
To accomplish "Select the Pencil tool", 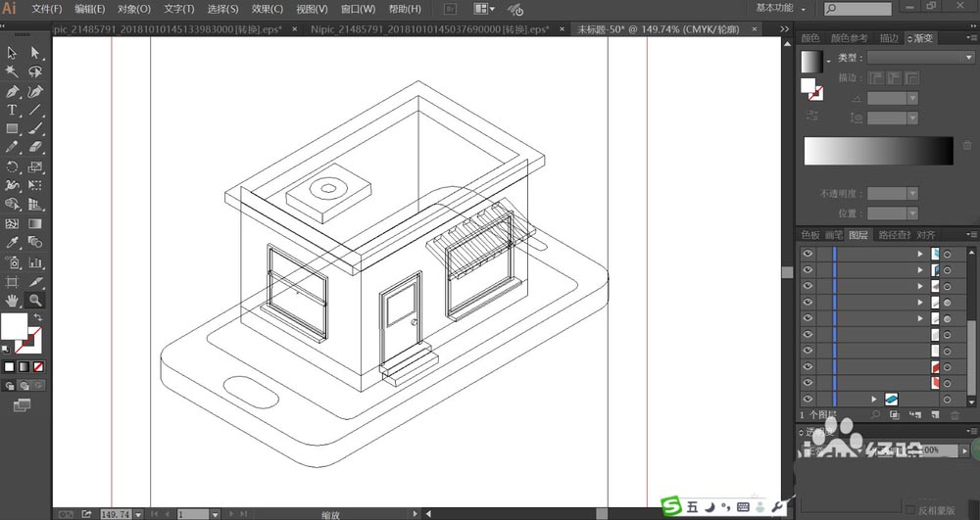I will click(x=12, y=147).
